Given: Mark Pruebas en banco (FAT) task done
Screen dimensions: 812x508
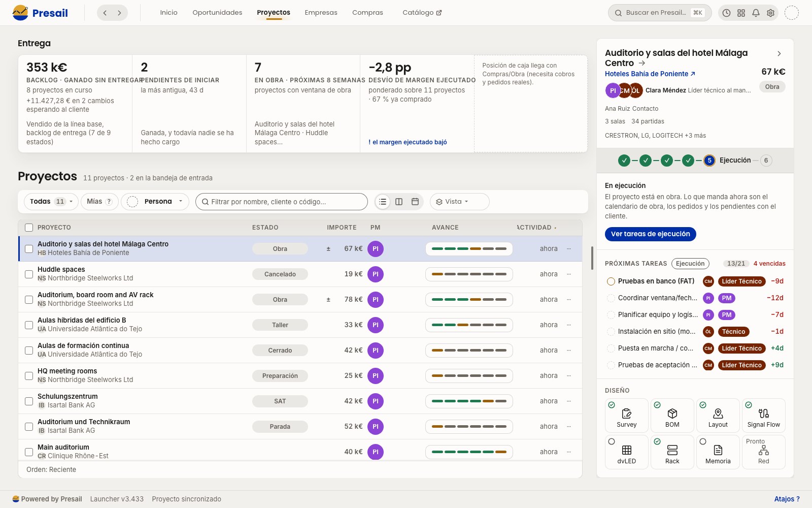Looking at the screenshot, I should [x=611, y=281].
